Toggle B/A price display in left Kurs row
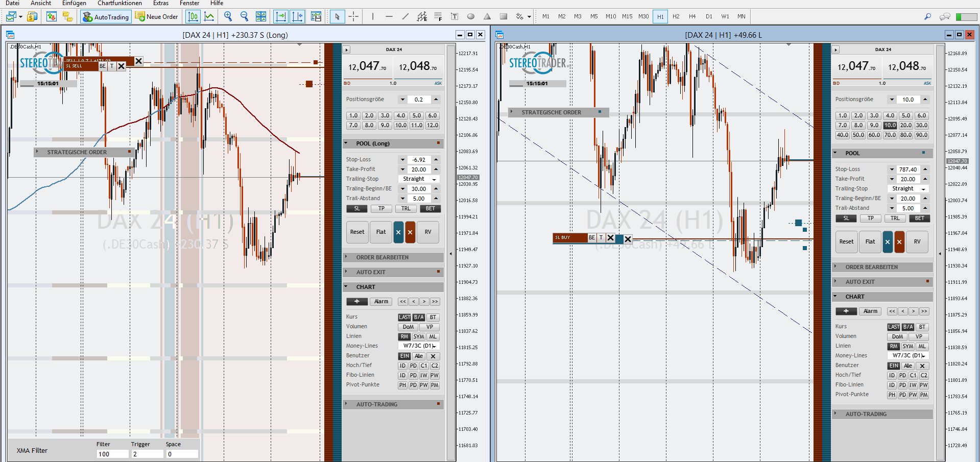Viewport: 980px width, 462px height. coord(418,317)
